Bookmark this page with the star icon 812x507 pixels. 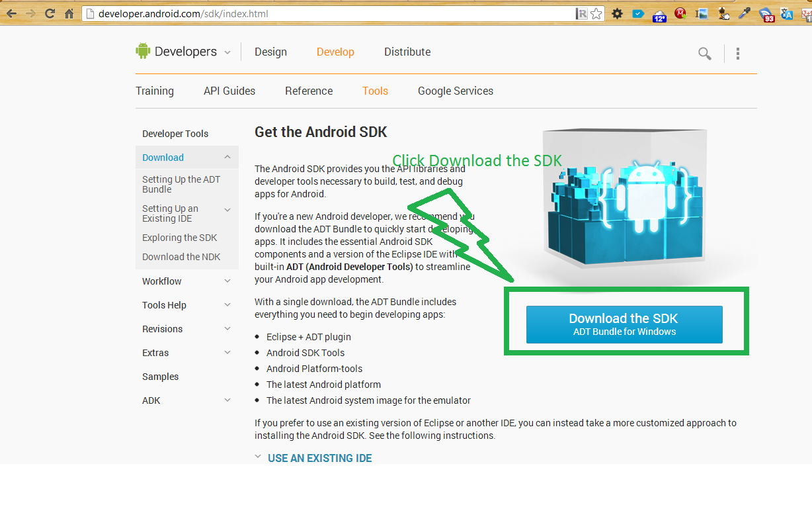[596, 13]
